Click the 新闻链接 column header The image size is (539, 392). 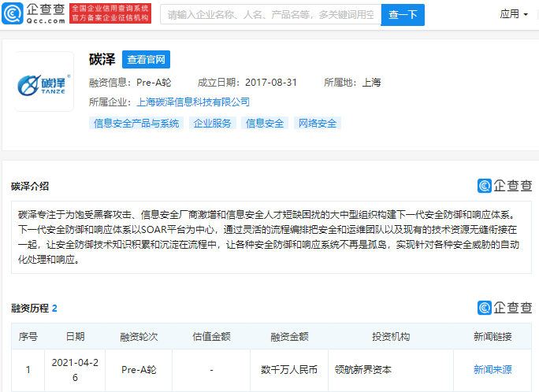click(493, 337)
